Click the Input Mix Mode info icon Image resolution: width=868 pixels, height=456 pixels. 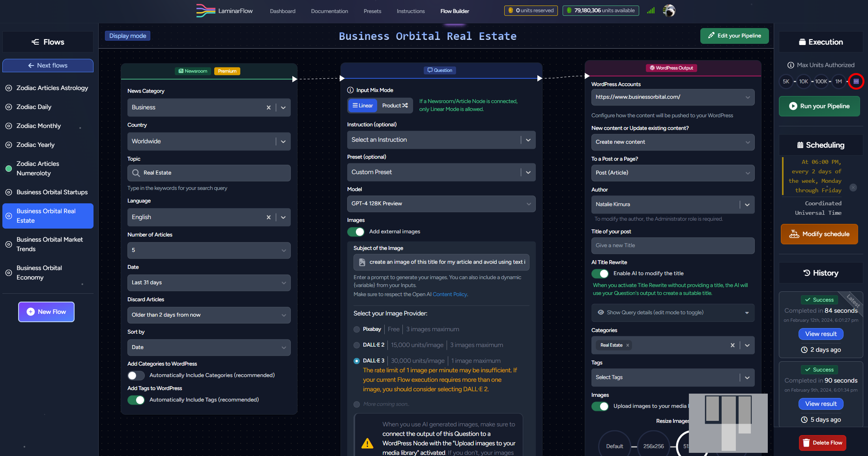(x=350, y=90)
